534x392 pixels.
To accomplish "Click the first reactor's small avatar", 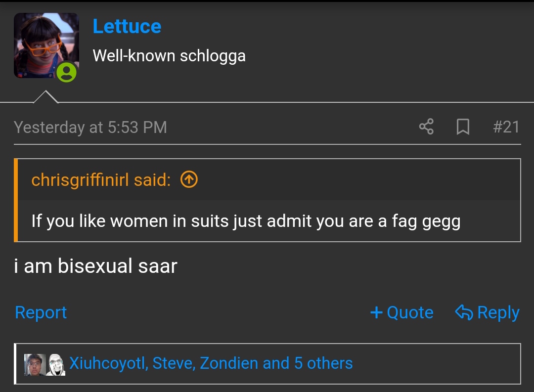I will [35, 364].
